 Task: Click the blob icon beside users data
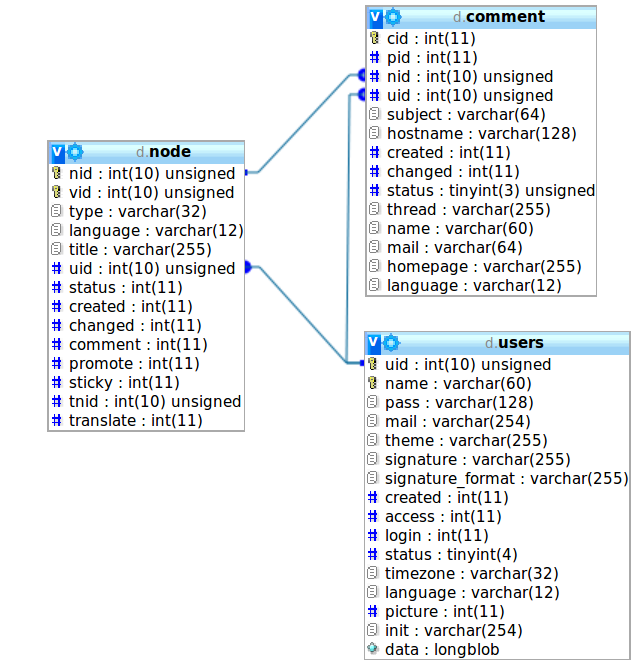point(373,649)
